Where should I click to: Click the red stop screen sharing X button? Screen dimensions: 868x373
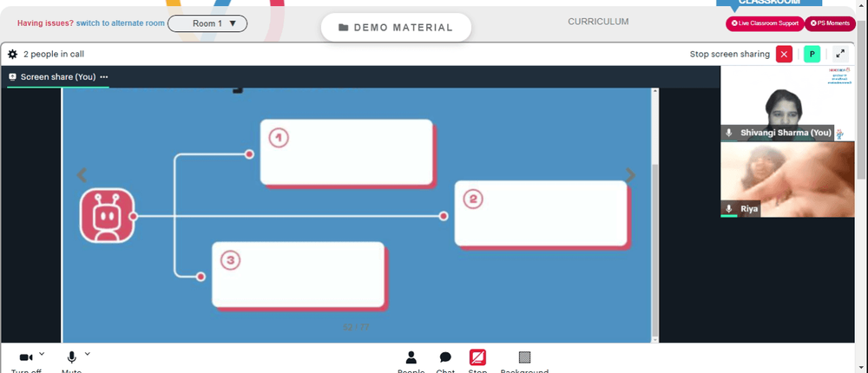[784, 55]
